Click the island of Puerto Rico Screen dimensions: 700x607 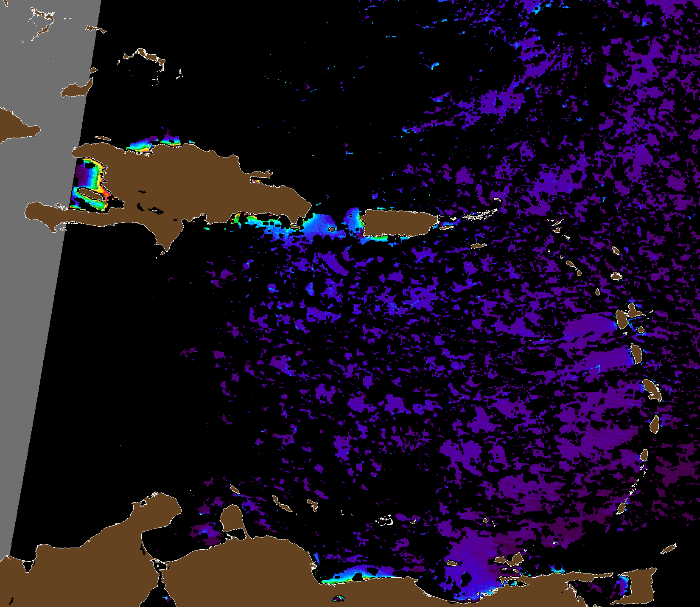pos(399,222)
